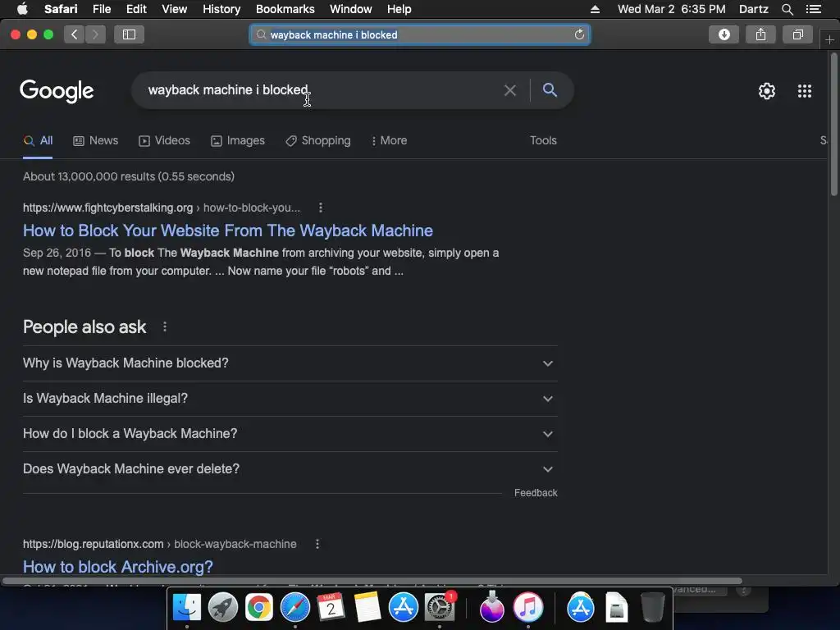Open Launchpad rocket icon in Dock
Image resolution: width=840 pixels, height=630 pixels.
(223, 608)
